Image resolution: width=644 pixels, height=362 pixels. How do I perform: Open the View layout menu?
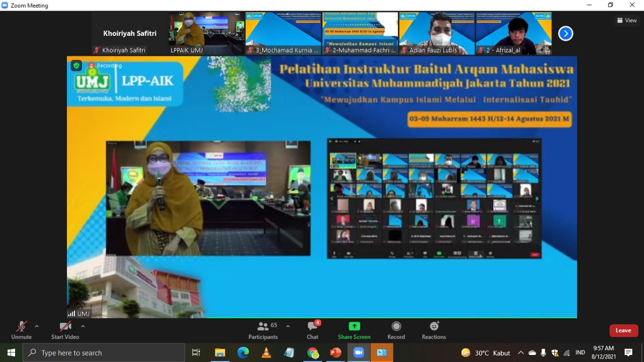tap(627, 20)
